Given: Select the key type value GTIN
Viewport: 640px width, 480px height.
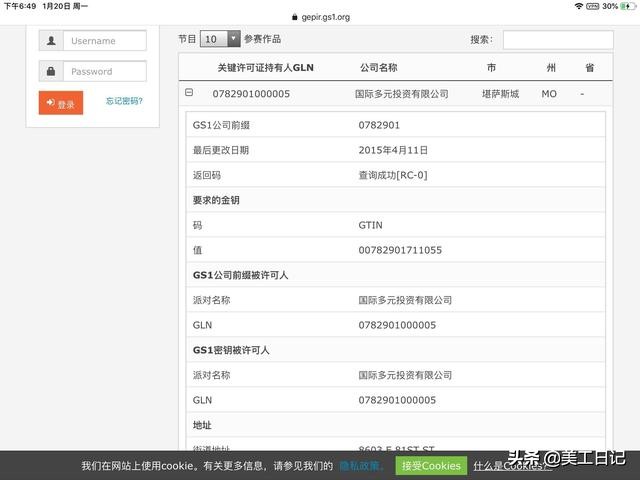Looking at the screenshot, I should (371, 225).
